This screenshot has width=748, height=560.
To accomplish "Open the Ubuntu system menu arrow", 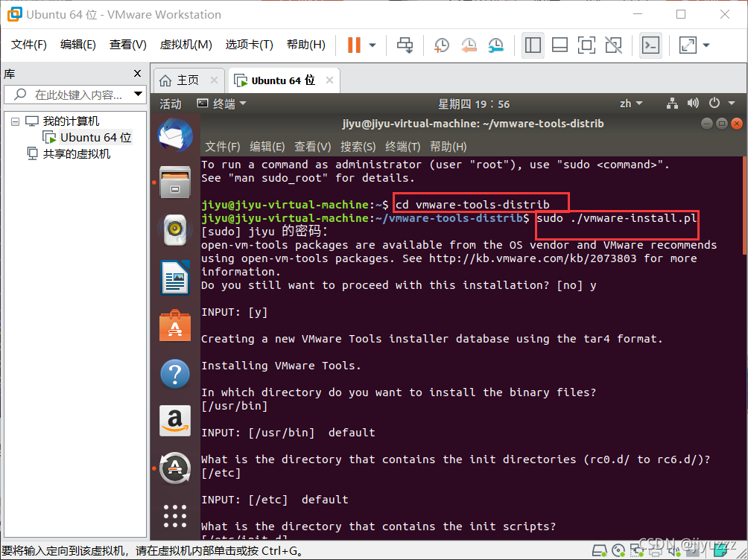I will coord(732,104).
